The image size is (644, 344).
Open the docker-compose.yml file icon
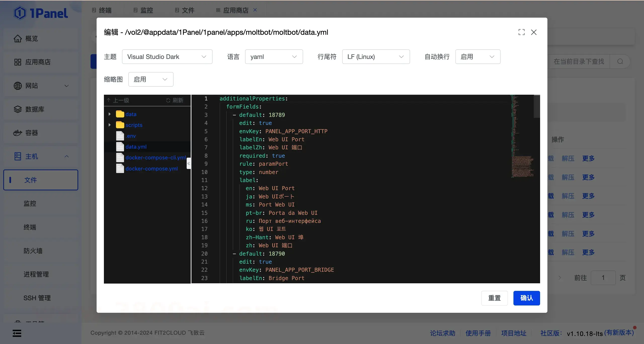pos(120,168)
